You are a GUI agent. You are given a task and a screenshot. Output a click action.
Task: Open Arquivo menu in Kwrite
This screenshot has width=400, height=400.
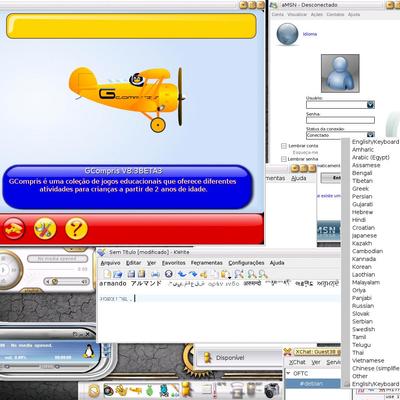[x=110, y=263]
